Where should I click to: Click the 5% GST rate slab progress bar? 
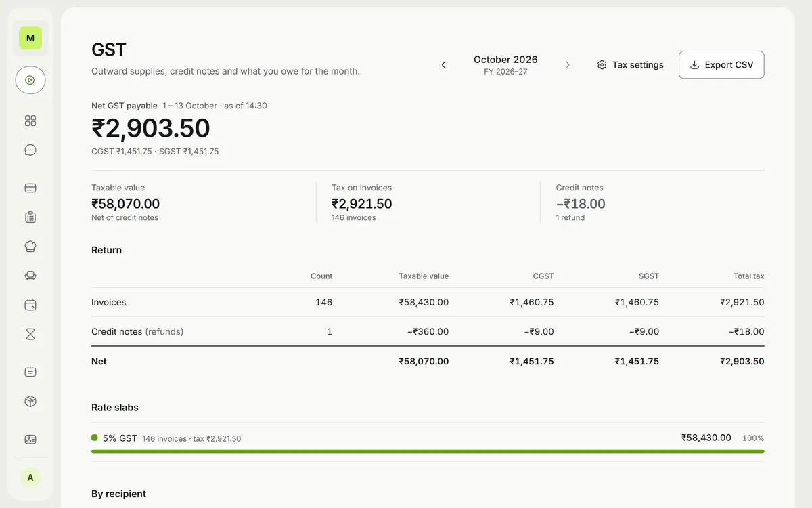(x=428, y=451)
